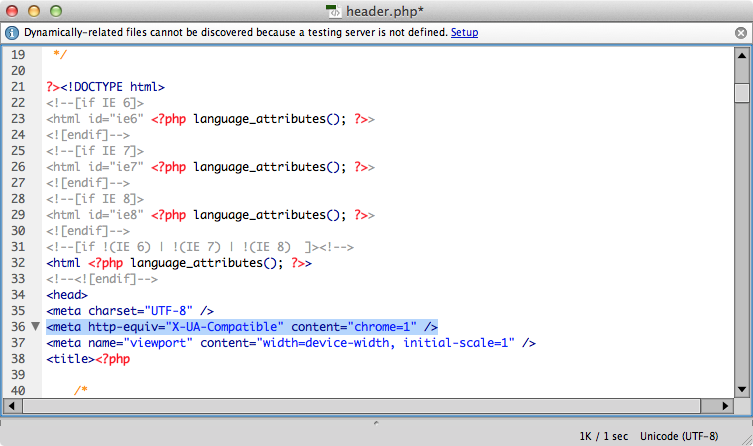Click the !(IE 6) conditional comment line
753x446 pixels.
(200, 247)
